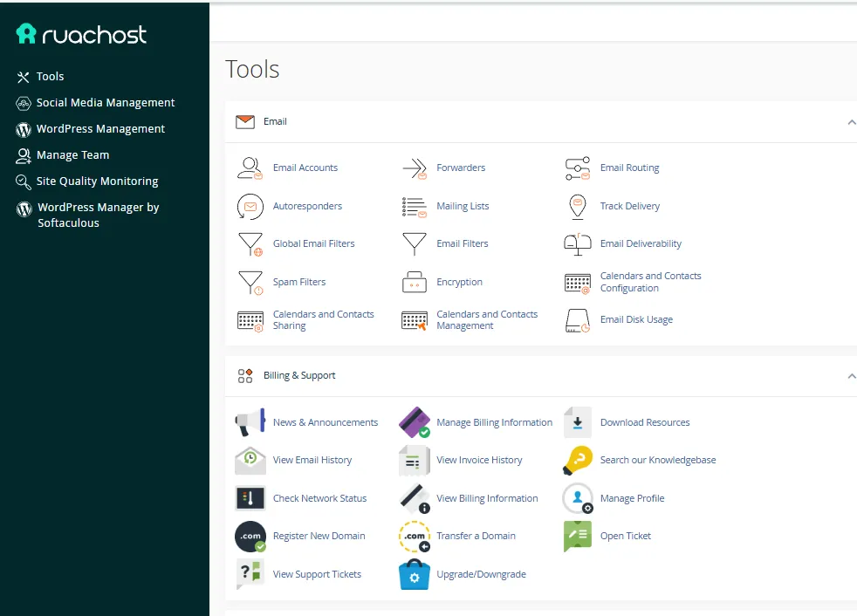Click the View Billing Information icon
Image resolution: width=857 pixels, height=616 pixels.
(415, 498)
